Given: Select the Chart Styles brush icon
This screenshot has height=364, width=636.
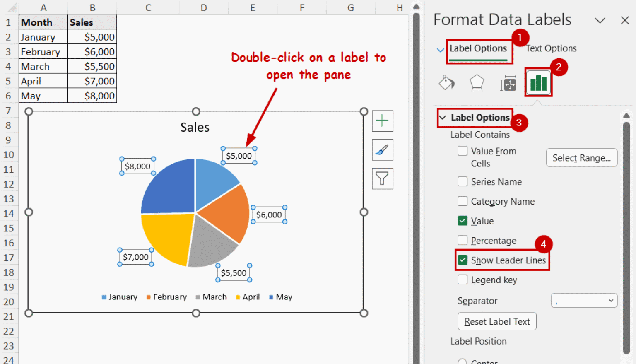Looking at the screenshot, I should point(382,149).
